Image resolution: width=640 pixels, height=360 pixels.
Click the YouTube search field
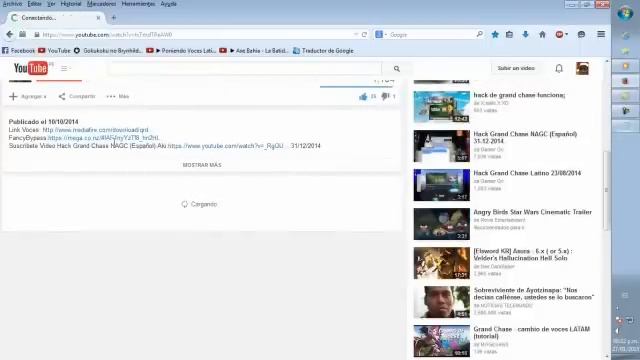click(x=245, y=69)
